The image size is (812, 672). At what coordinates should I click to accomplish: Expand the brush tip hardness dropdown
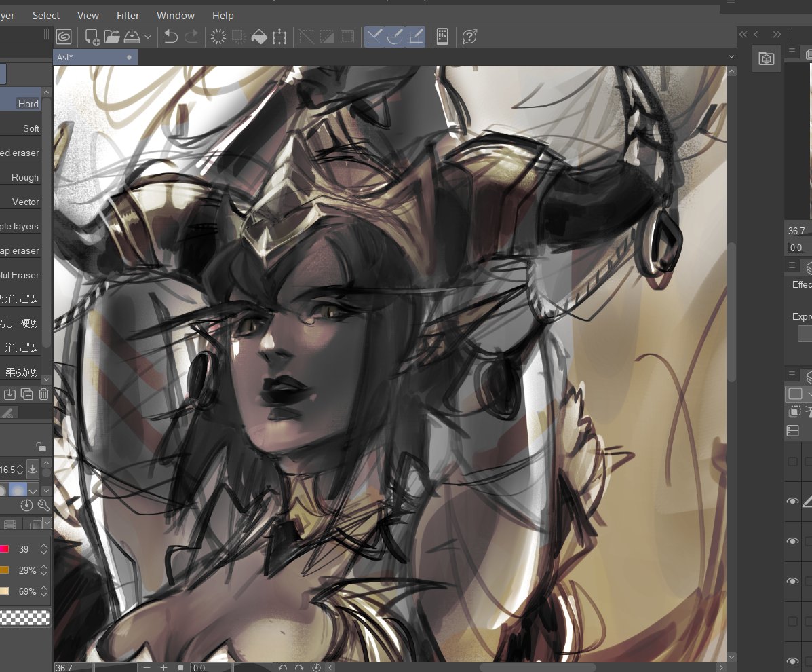click(x=33, y=491)
